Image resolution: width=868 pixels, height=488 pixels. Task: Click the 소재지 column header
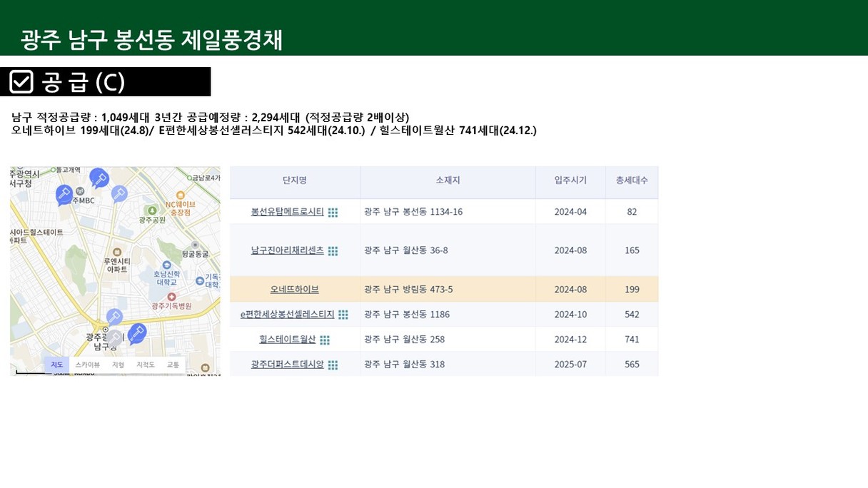[x=448, y=181]
